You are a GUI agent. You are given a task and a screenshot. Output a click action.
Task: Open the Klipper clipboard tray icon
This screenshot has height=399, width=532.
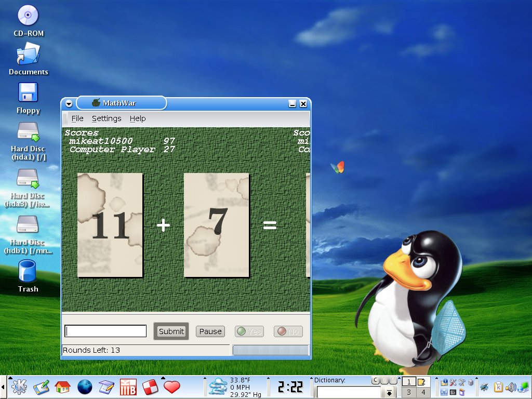(x=498, y=387)
